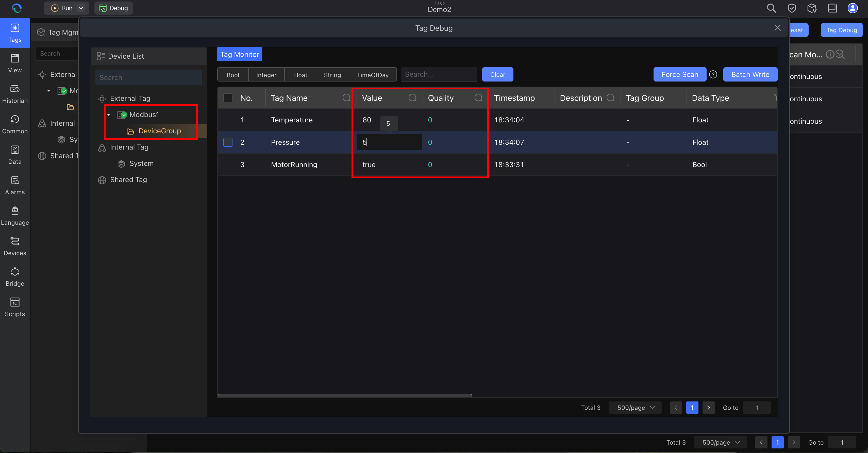This screenshot has height=453, width=868.
Task: Click the Force Scan button
Action: [x=680, y=74]
